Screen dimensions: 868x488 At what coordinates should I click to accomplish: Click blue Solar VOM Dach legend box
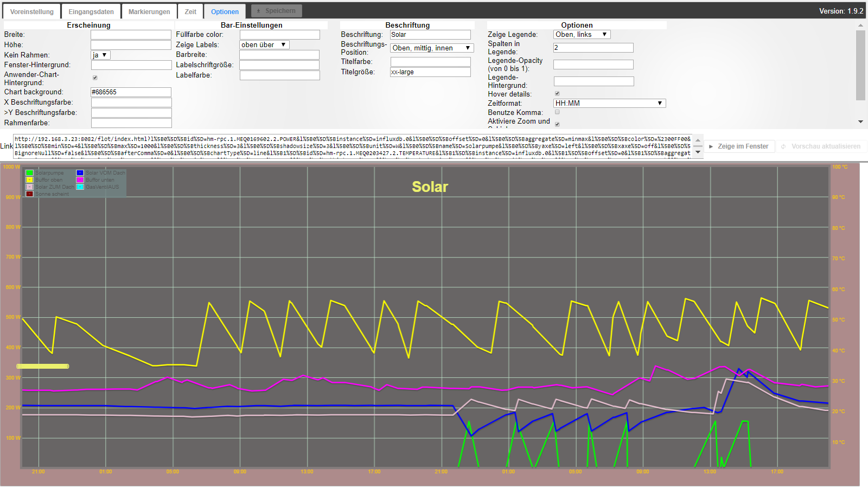click(x=80, y=173)
